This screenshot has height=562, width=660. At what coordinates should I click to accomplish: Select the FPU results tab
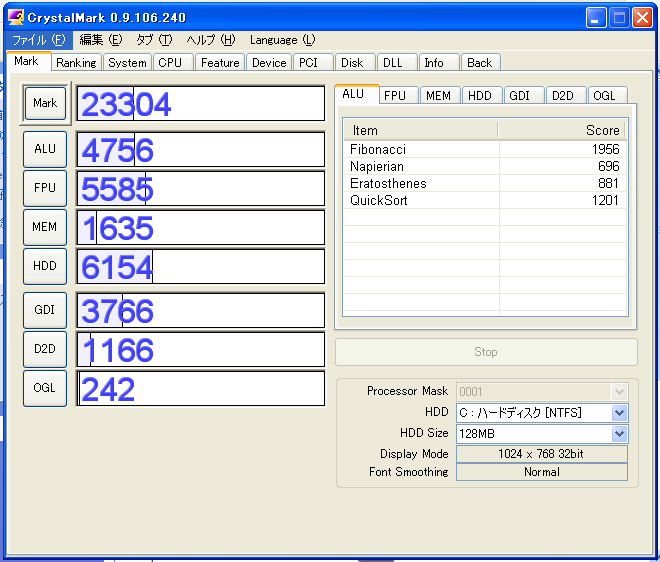pyautogui.click(x=398, y=96)
